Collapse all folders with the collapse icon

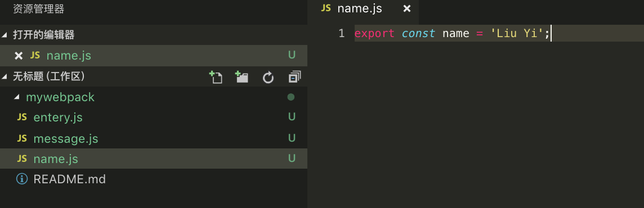pos(294,77)
